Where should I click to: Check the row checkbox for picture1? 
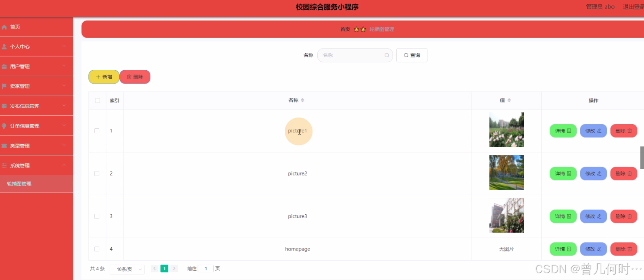97,131
